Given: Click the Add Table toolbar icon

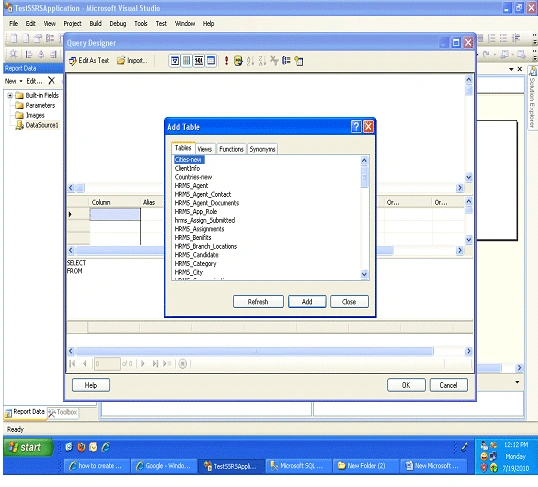Looking at the screenshot, I should pyautogui.click(x=299, y=61).
